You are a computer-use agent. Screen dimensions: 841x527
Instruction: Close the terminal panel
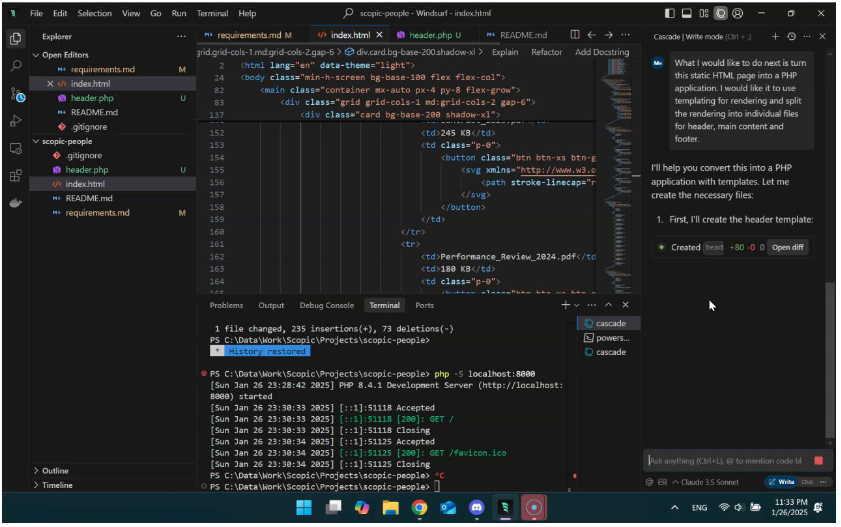626,305
